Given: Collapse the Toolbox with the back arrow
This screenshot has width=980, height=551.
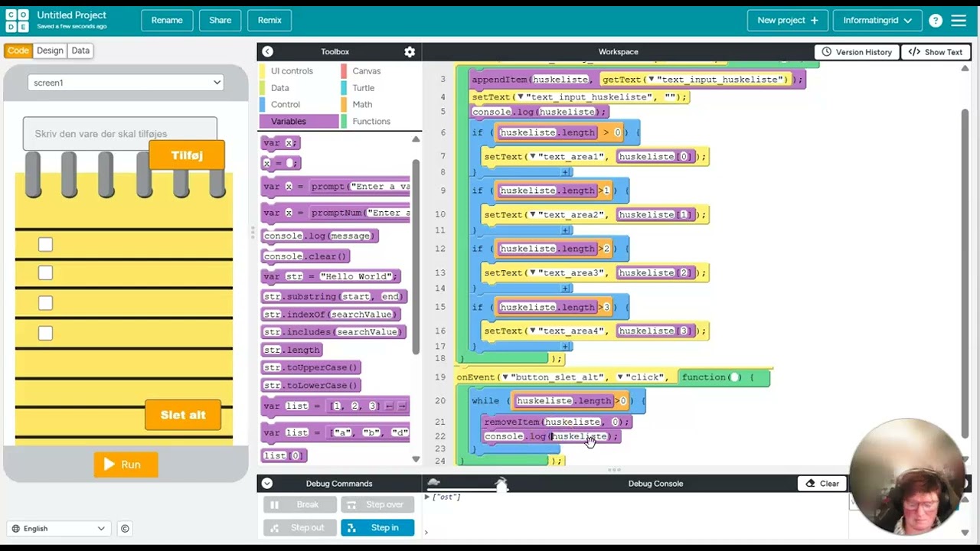Looking at the screenshot, I should click(x=267, y=51).
